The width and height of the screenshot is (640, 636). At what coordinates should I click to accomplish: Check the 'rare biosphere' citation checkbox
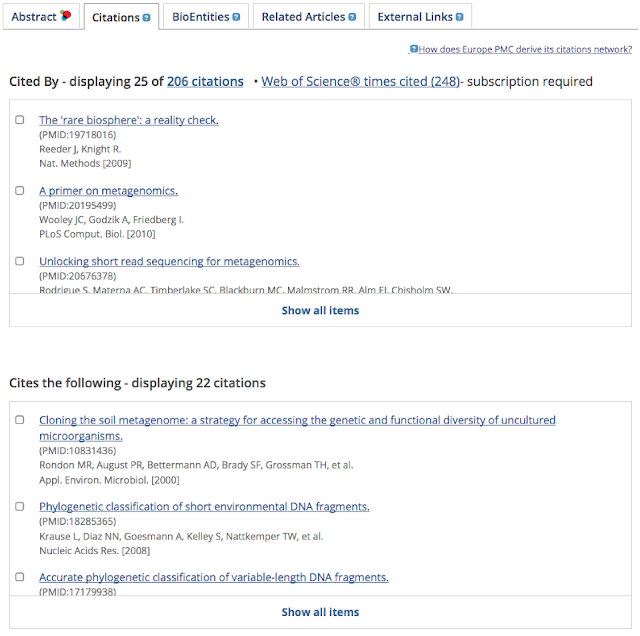click(x=20, y=120)
